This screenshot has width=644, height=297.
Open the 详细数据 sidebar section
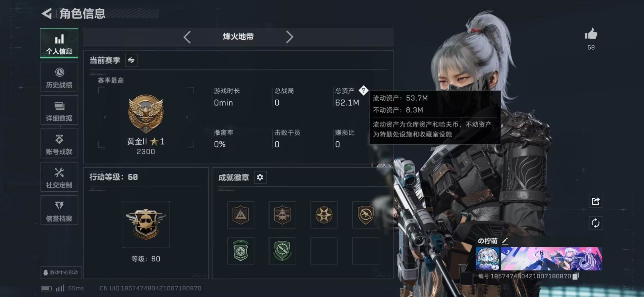point(59,110)
